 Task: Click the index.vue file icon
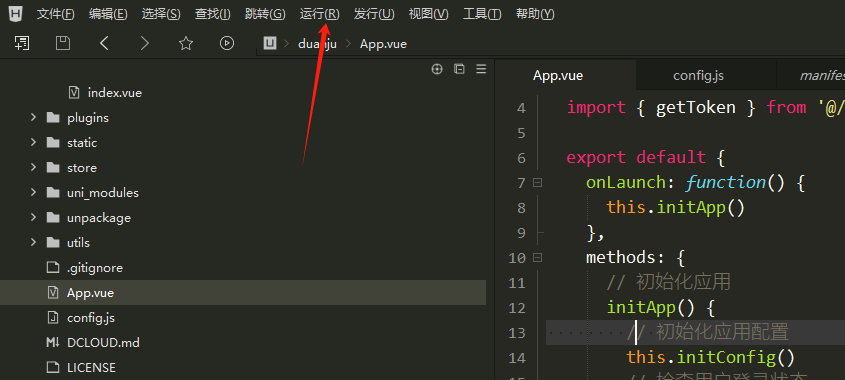click(74, 93)
